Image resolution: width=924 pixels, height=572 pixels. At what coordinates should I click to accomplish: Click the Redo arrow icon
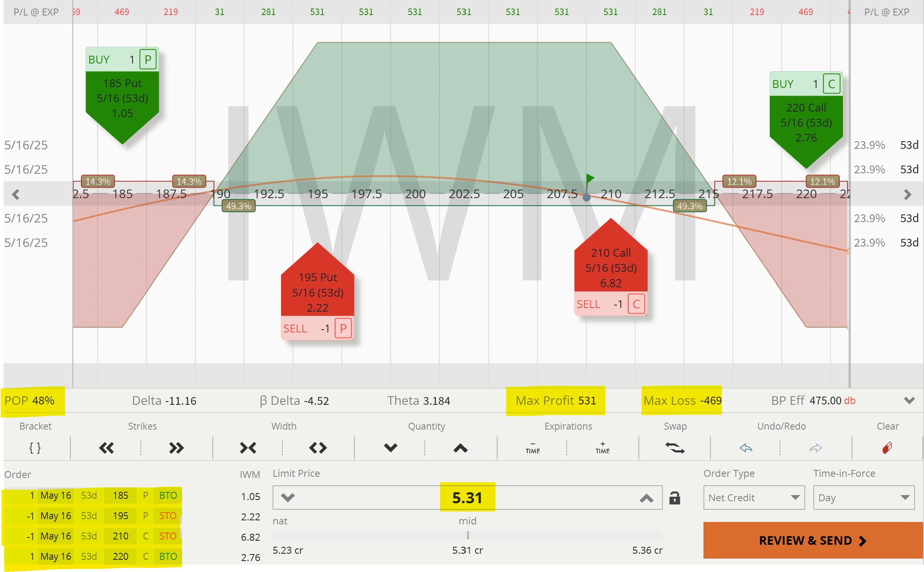click(816, 448)
